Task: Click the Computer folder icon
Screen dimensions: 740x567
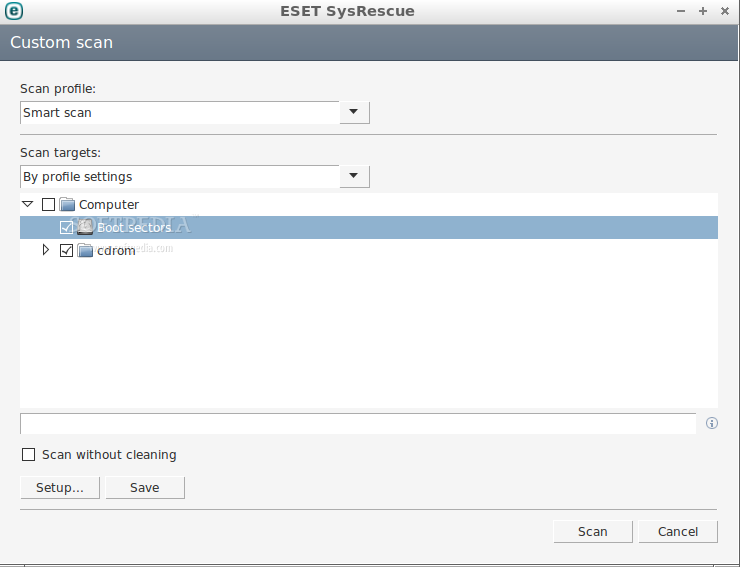Action: click(x=67, y=204)
